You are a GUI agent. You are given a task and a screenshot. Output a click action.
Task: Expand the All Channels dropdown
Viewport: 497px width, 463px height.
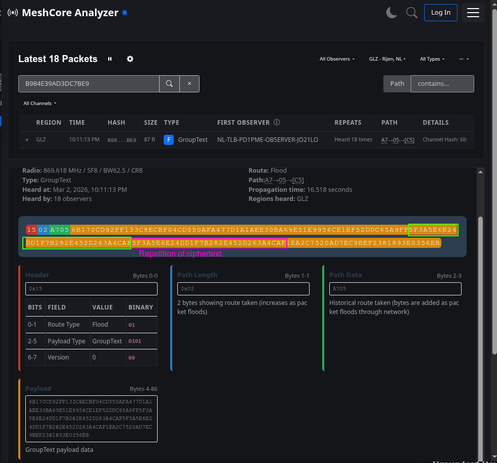tap(39, 103)
